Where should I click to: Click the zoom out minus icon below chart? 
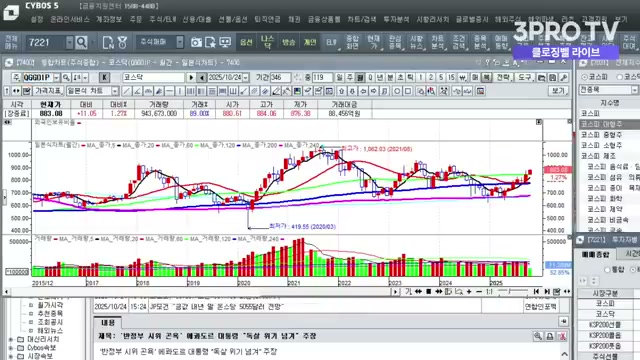(x=479, y=291)
